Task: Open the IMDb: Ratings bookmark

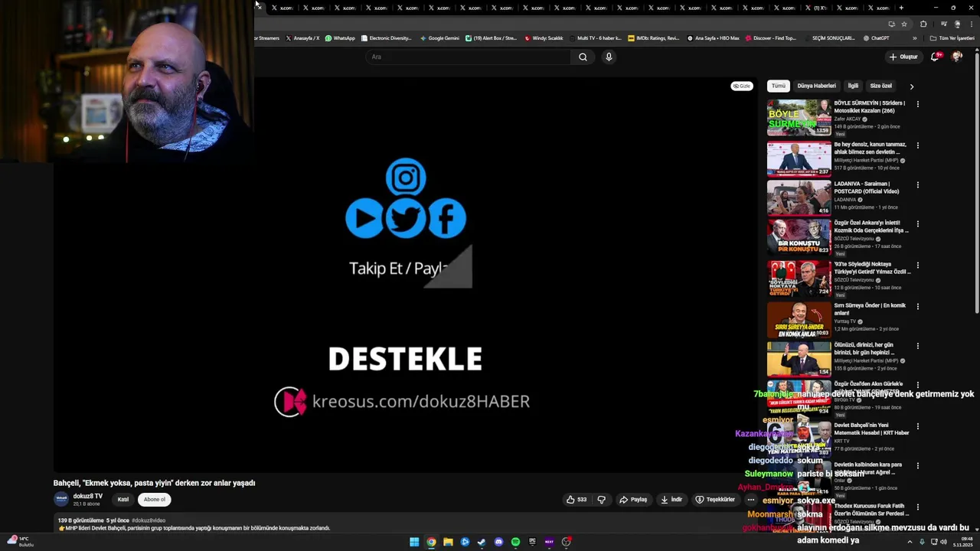Action: pyautogui.click(x=653, y=37)
